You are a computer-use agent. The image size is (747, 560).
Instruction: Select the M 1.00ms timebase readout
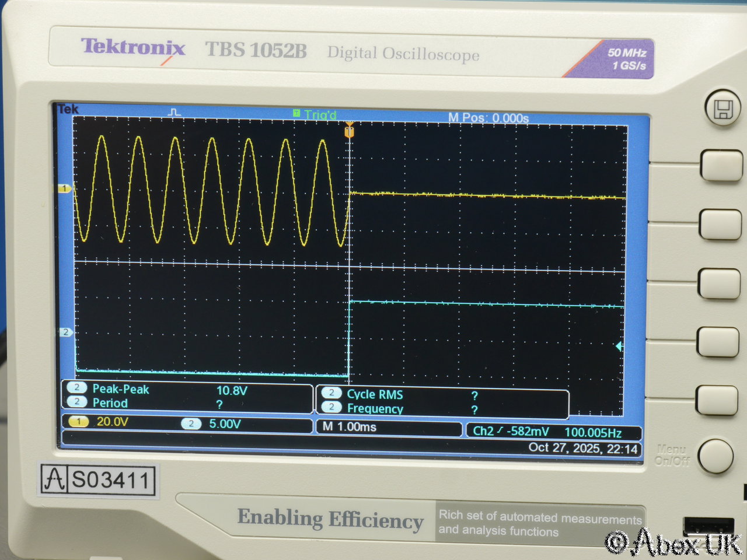[350, 427]
